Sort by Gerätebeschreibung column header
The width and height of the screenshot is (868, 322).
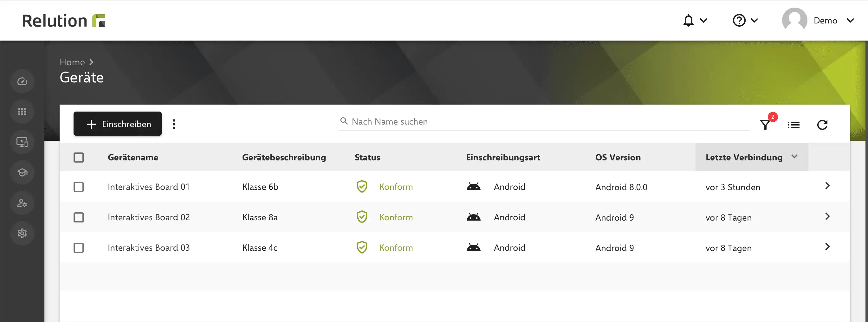click(284, 157)
